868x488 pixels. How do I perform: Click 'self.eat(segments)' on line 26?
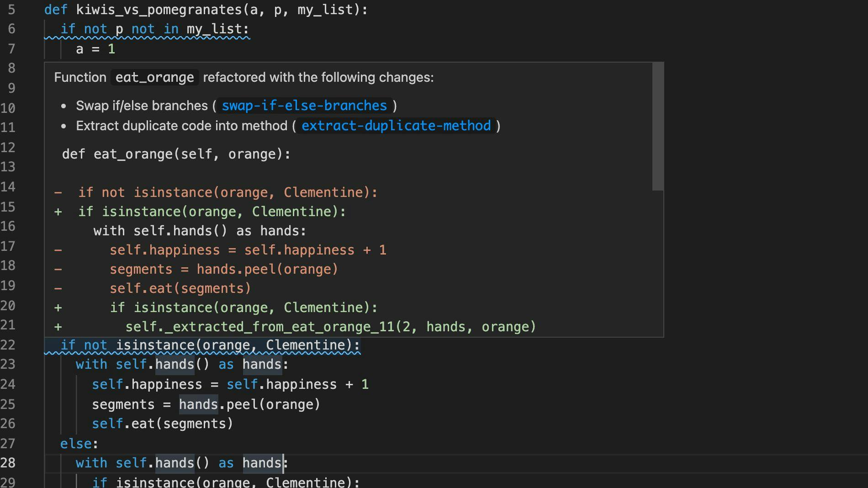tap(162, 424)
